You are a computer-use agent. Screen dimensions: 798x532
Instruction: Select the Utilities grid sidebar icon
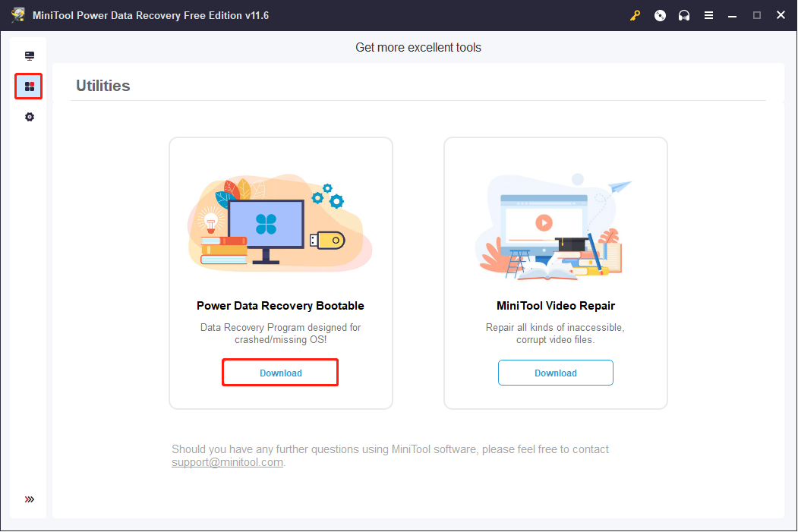30,86
